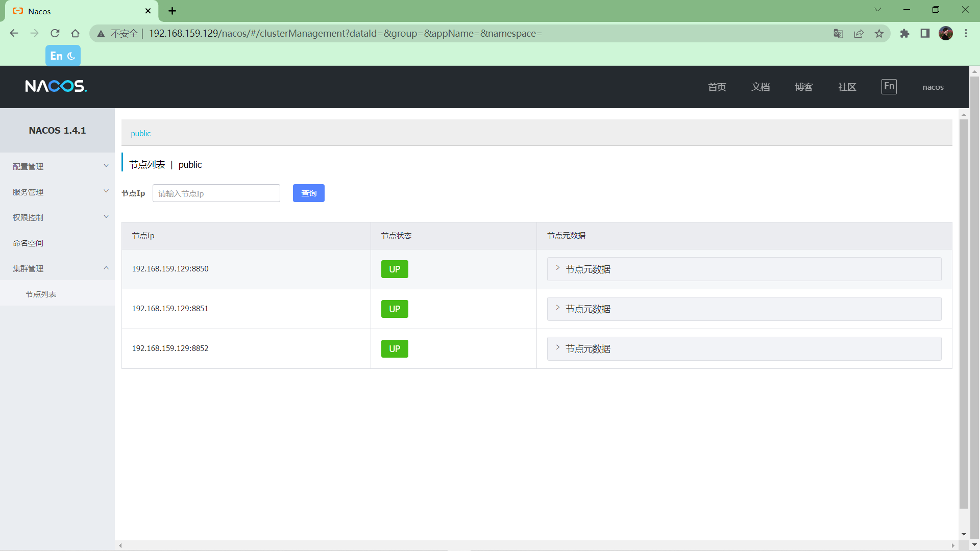The width and height of the screenshot is (980, 551).
Task: Reload the page with the refresh icon
Action: tap(55, 33)
